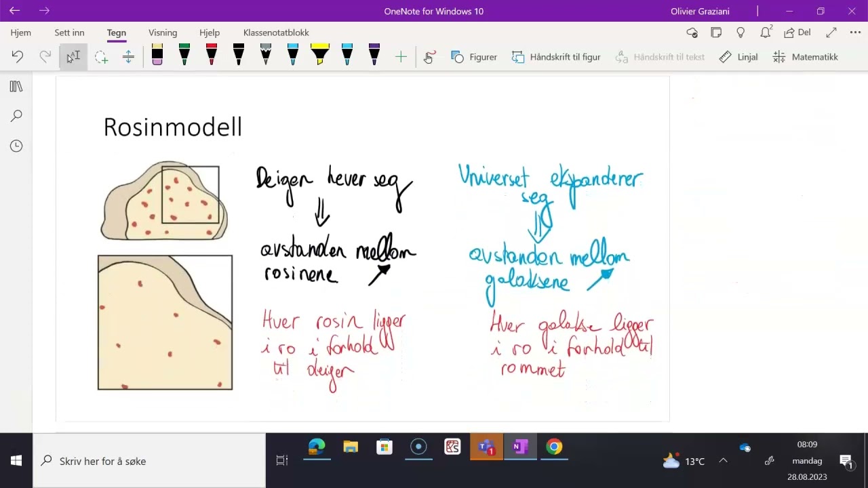This screenshot has height=488, width=868.
Task: Show the notebooks navigation pane
Action: pyautogui.click(x=16, y=86)
